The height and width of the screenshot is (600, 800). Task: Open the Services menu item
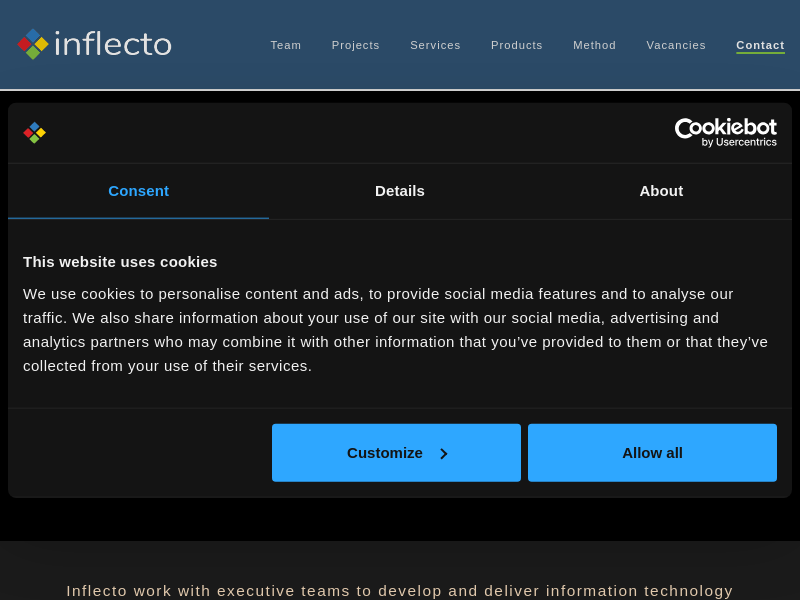point(435,45)
